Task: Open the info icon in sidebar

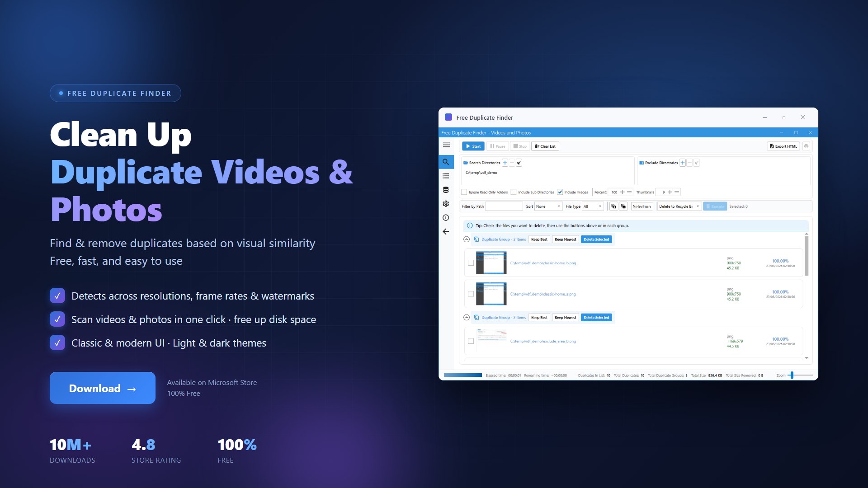Action: (446, 217)
